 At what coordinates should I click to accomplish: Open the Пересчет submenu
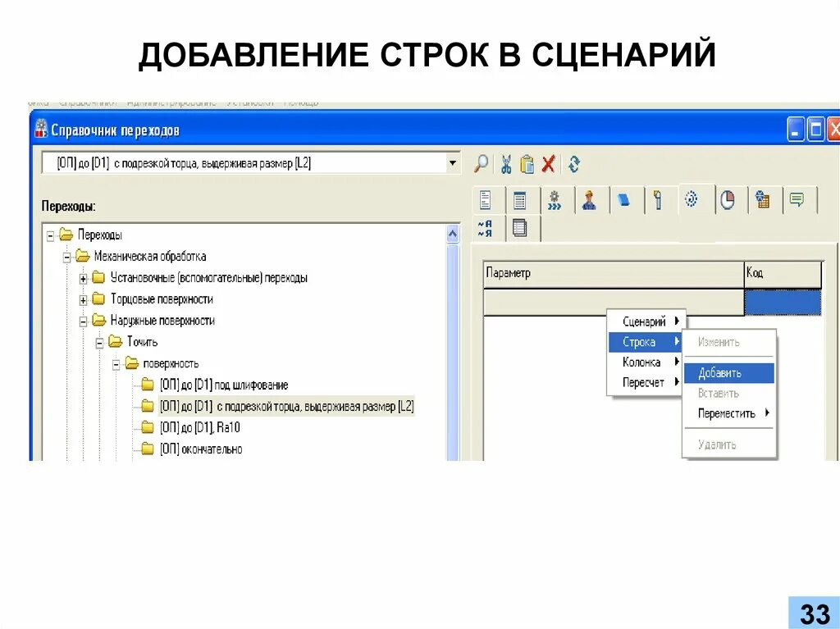tap(646, 382)
